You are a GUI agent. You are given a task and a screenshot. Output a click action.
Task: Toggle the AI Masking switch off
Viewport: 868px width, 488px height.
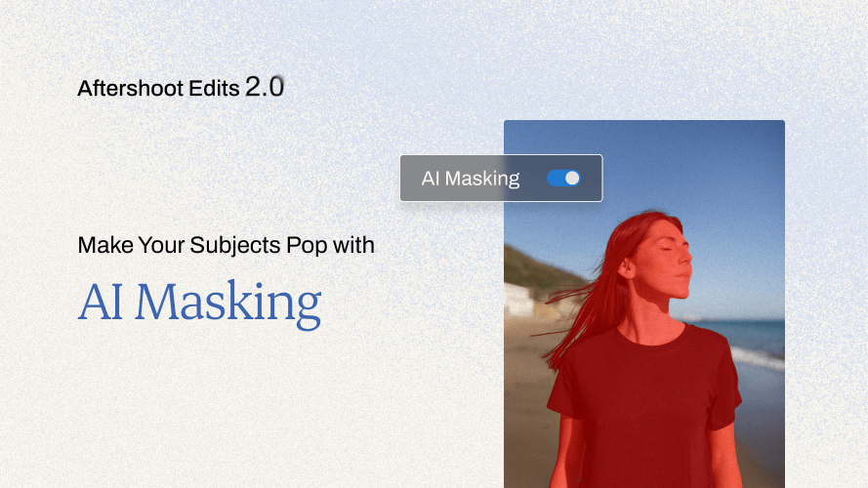point(563,179)
